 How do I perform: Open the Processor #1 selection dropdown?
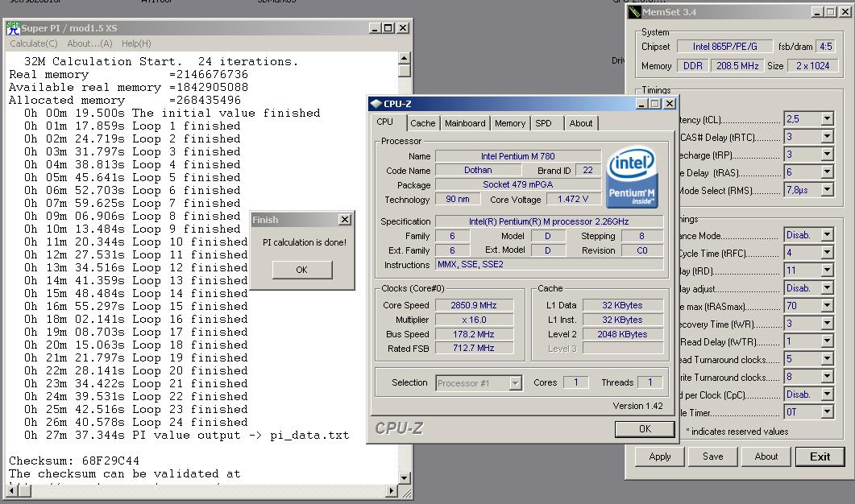click(x=515, y=383)
